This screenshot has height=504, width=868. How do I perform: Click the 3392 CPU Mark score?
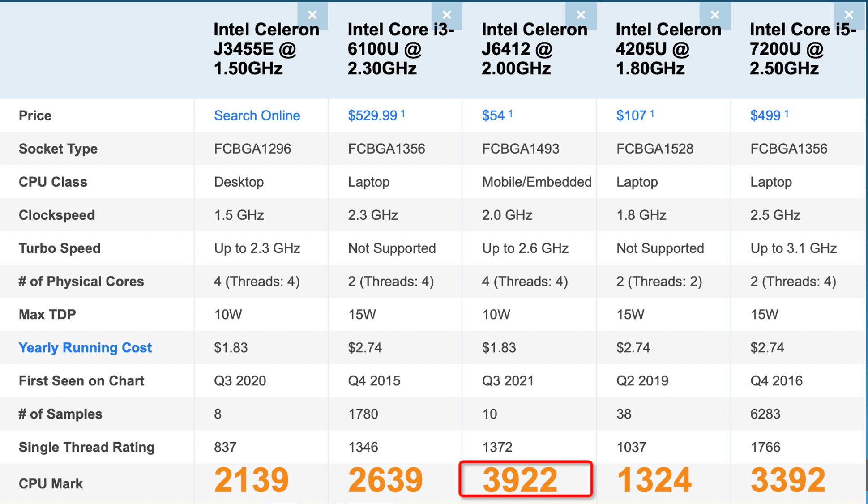tap(788, 480)
